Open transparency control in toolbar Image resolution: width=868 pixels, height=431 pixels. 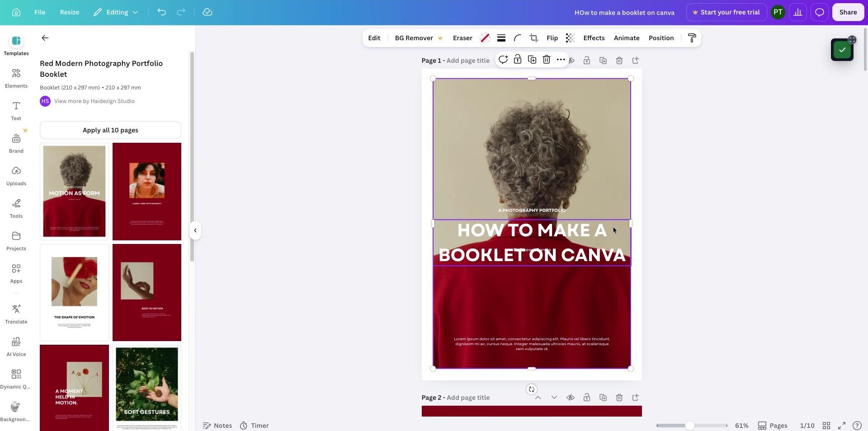(570, 38)
